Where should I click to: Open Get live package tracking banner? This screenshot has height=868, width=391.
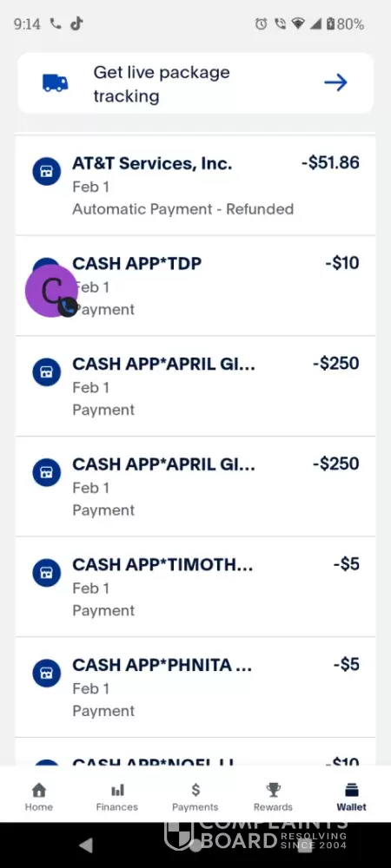195,83
